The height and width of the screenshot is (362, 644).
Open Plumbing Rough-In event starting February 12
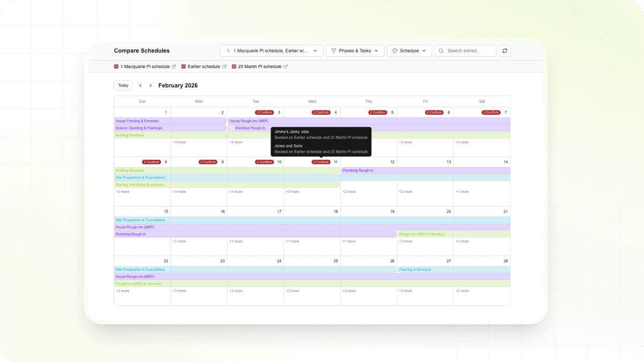tap(426, 171)
